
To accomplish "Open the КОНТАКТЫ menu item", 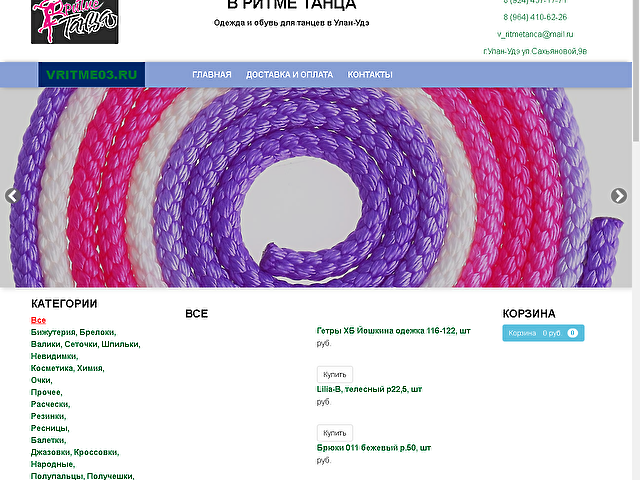I will [x=370, y=75].
